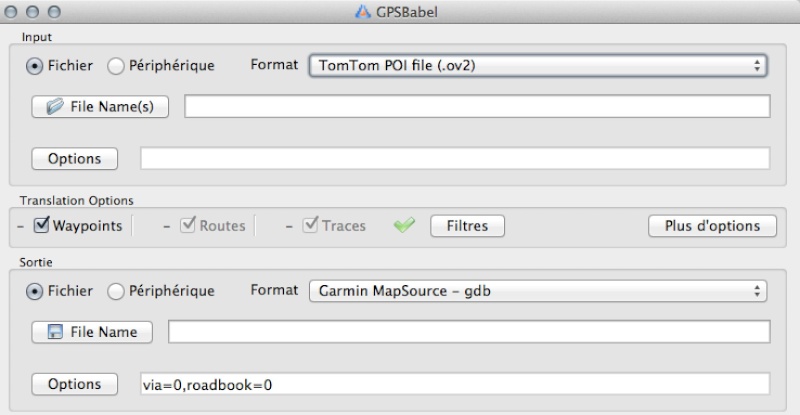Image resolution: width=800 pixels, height=415 pixels.
Task: Click the green checkmark filter status icon
Action: [404, 225]
